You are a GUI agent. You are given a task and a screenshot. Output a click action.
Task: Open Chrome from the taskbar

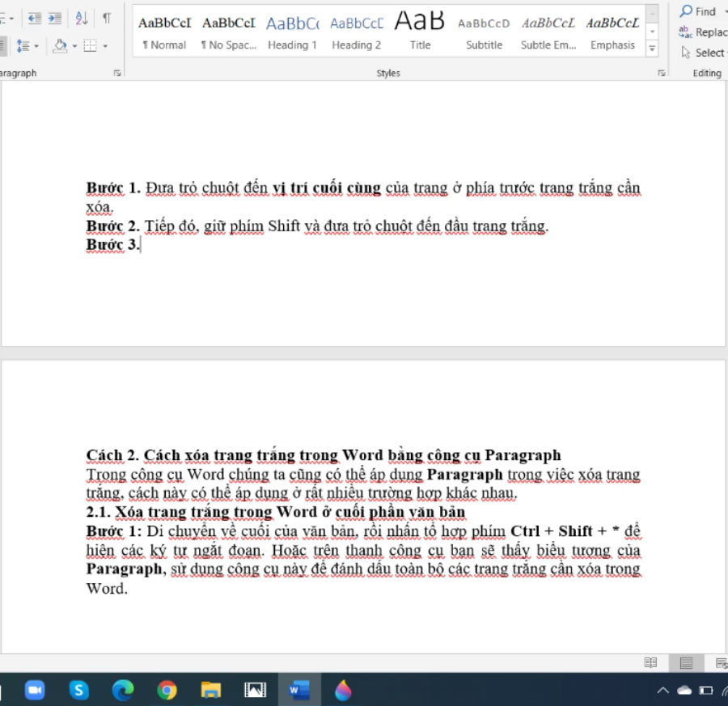click(x=167, y=690)
